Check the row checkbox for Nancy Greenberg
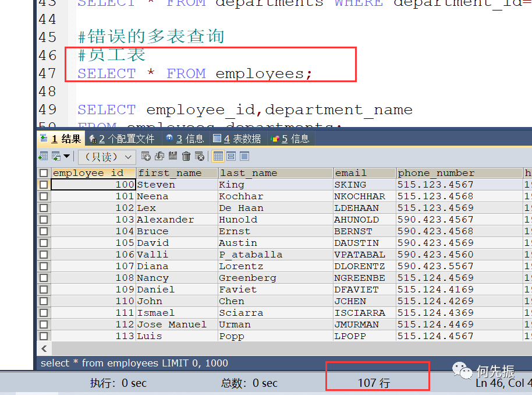The image size is (532, 395). click(44, 277)
